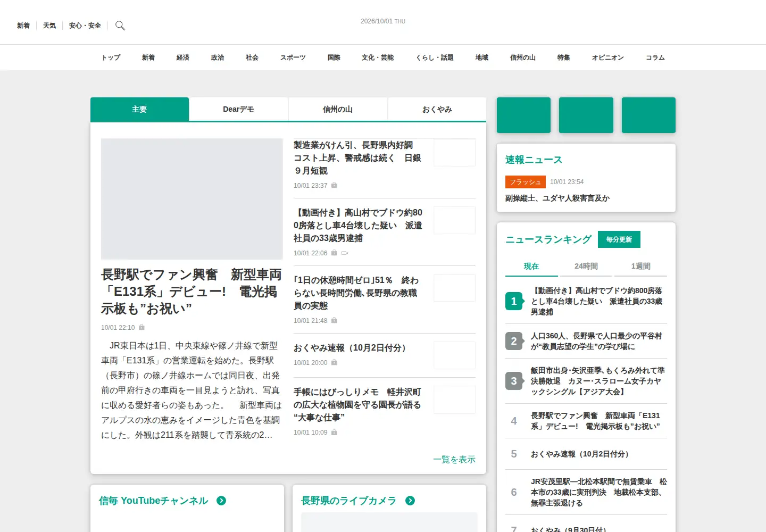
Task: Switch to the 信州の山 content tab
Action: [x=338, y=109]
